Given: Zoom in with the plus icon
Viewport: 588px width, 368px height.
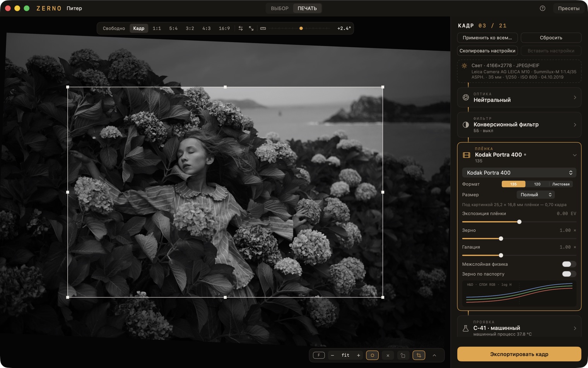Looking at the screenshot, I should [359, 355].
